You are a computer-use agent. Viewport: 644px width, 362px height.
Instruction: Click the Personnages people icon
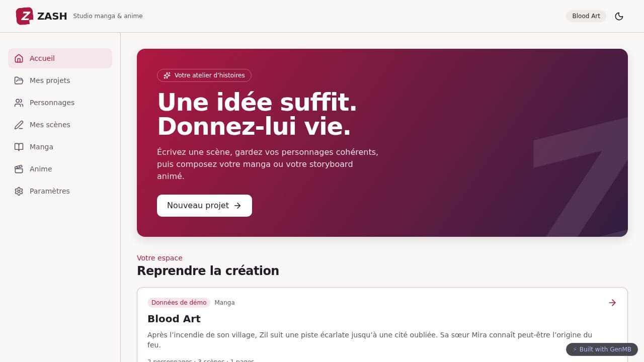(19, 103)
